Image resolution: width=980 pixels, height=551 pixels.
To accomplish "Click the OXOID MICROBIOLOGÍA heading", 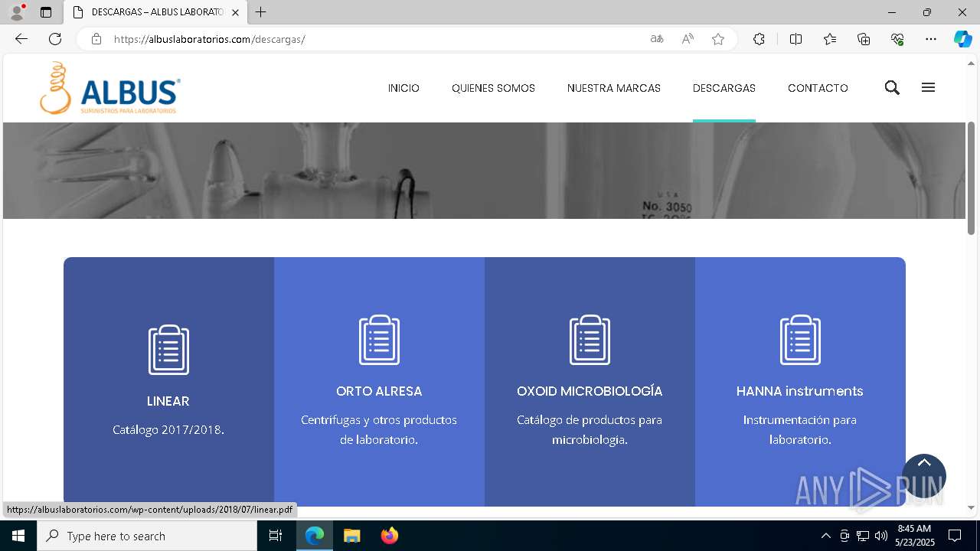I will point(590,391).
